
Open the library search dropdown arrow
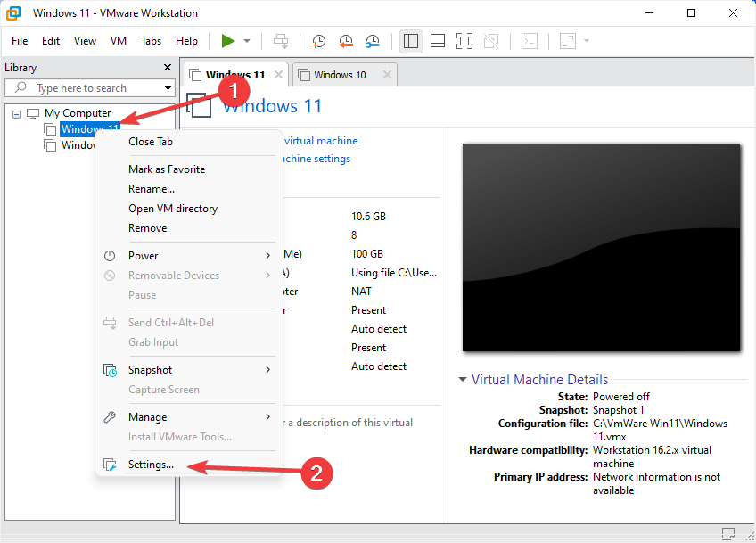coord(168,87)
